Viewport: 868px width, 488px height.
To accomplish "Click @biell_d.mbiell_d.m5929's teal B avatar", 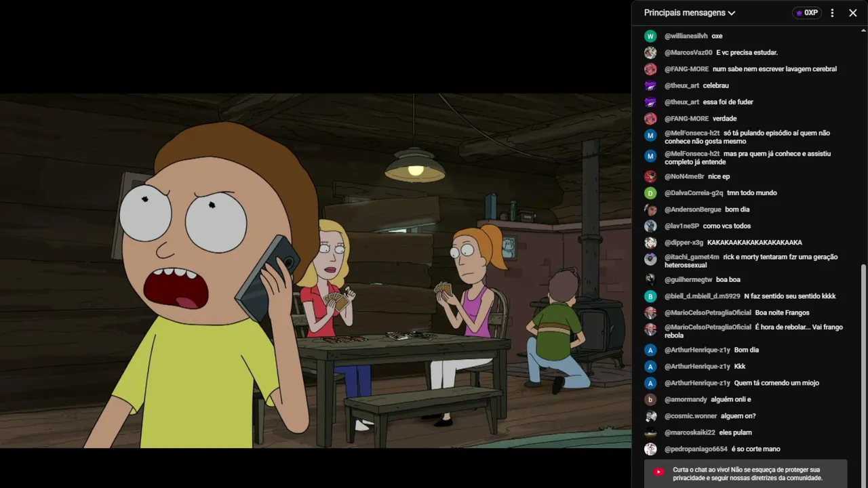I will pos(650,296).
